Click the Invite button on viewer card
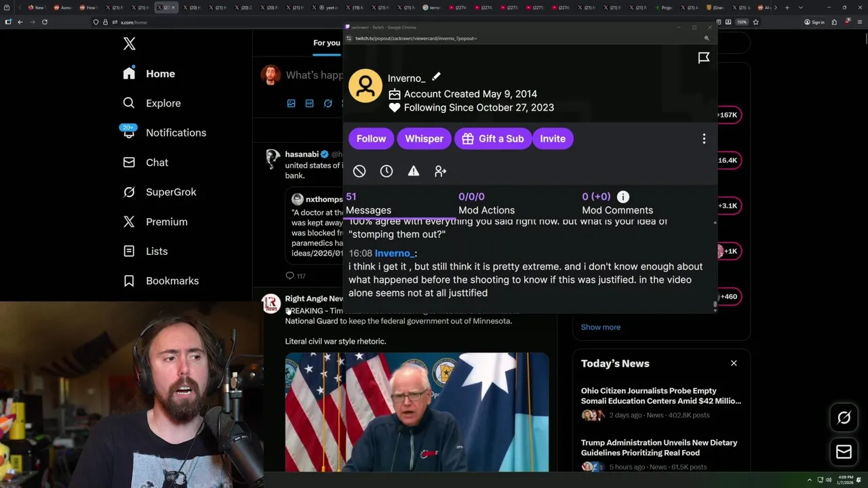Viewport: 868px width, 488px height. pos(553,138)
